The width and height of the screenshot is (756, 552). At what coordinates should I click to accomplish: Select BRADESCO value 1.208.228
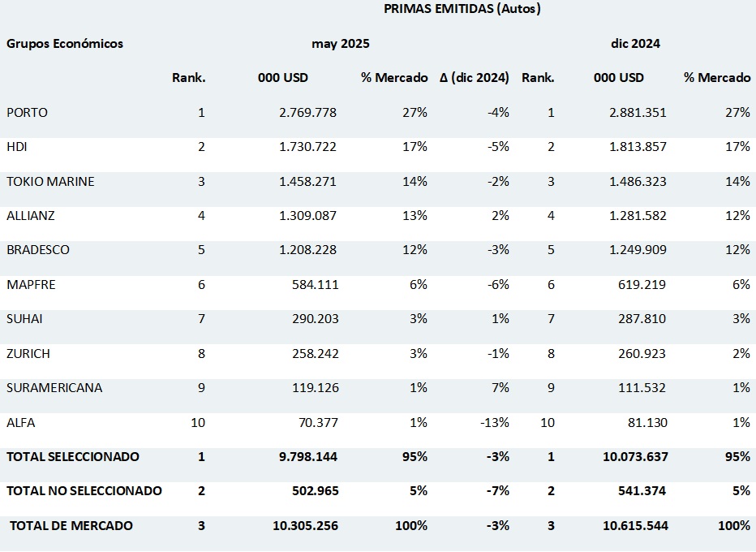[307, 249]
